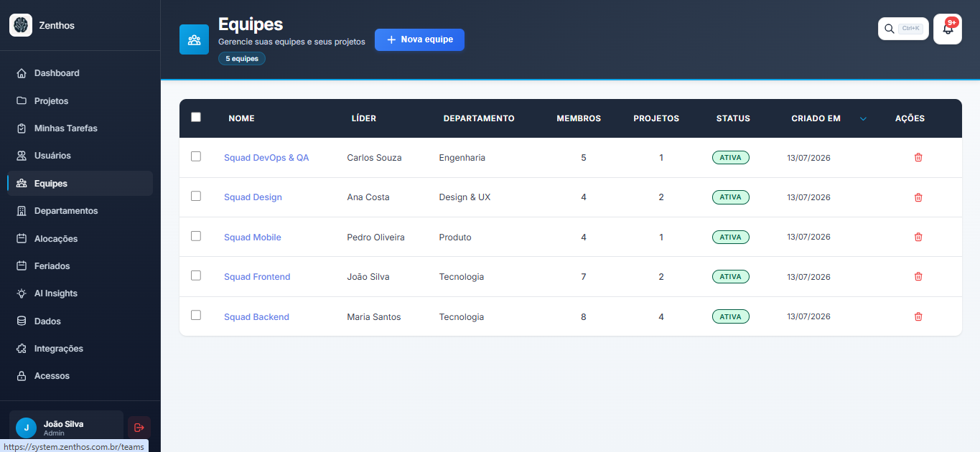Image resolution: width=980 pixels, height=452 pixels.
Task: Open the Squad Design team link
Action: (x=253, y=197)
